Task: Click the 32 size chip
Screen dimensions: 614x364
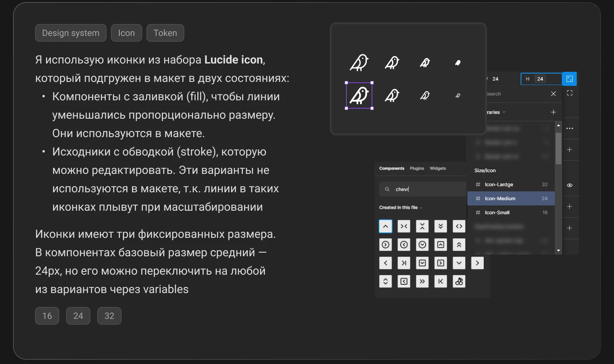Action: [x=109, y=315]
